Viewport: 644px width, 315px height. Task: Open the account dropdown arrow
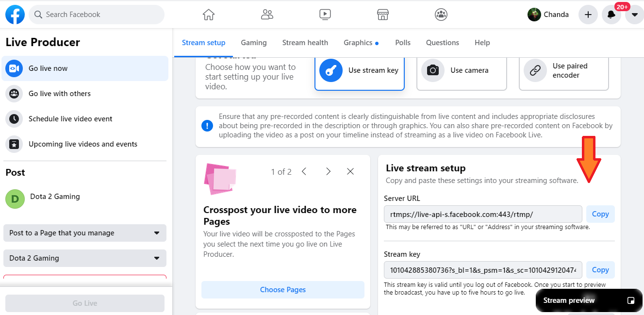click(x=634, y=15)
